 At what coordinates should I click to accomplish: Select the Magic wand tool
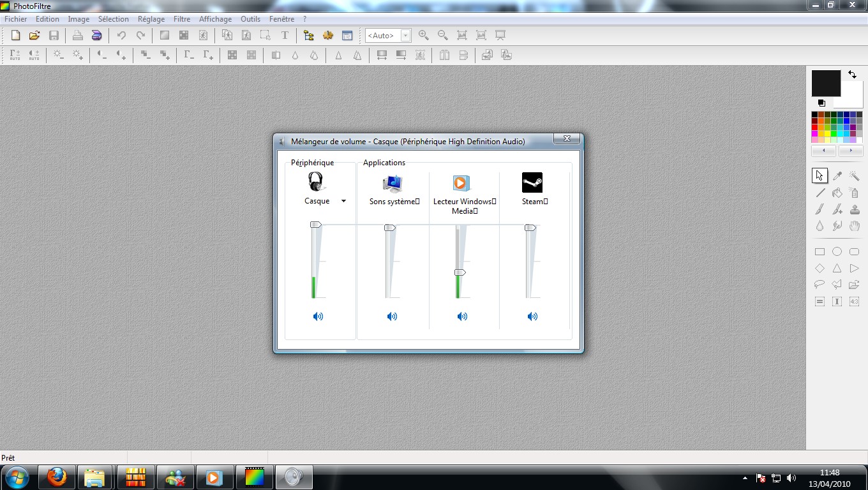coord(855,175)
